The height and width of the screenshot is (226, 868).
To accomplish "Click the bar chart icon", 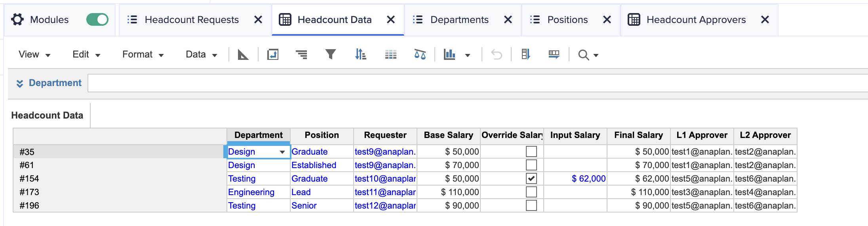I will (x=449, y=54).
